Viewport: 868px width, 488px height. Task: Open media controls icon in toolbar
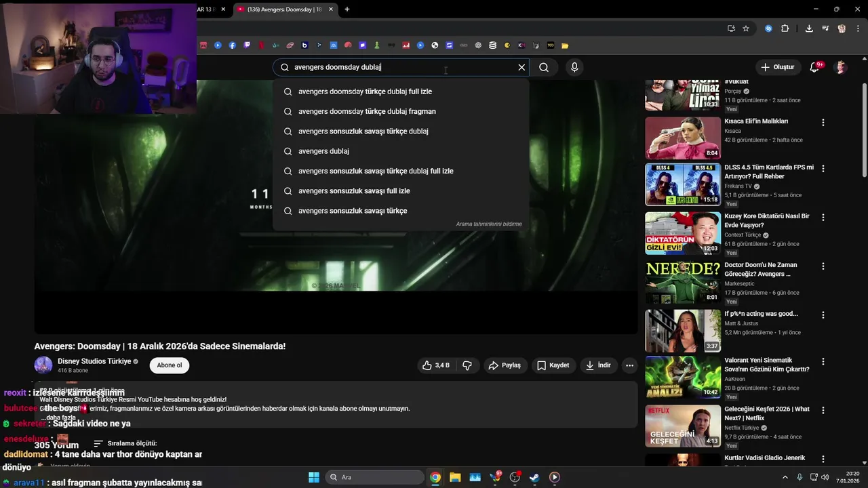pyautogui.click(x=825, y=28)
